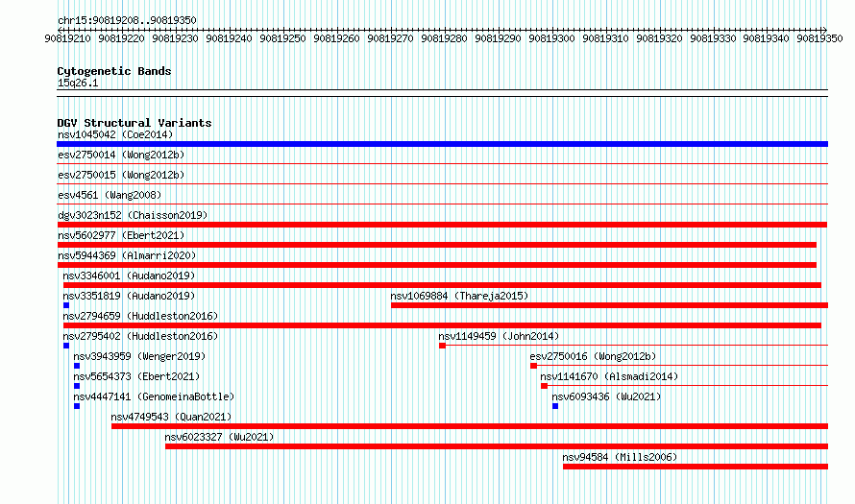Click red square marker of nsv1141670
This screenshot has width=855, height=504.
pyautogui.click(x=544, y=386)
